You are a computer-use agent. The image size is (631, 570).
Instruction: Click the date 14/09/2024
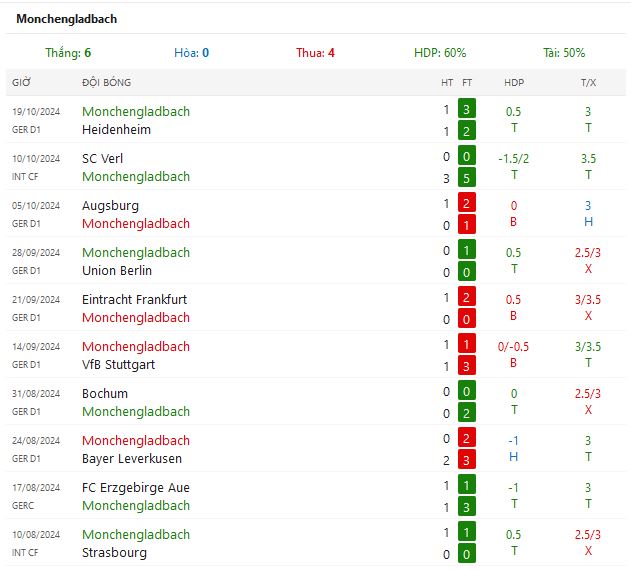pyautogui.click(x=36, y=347)
